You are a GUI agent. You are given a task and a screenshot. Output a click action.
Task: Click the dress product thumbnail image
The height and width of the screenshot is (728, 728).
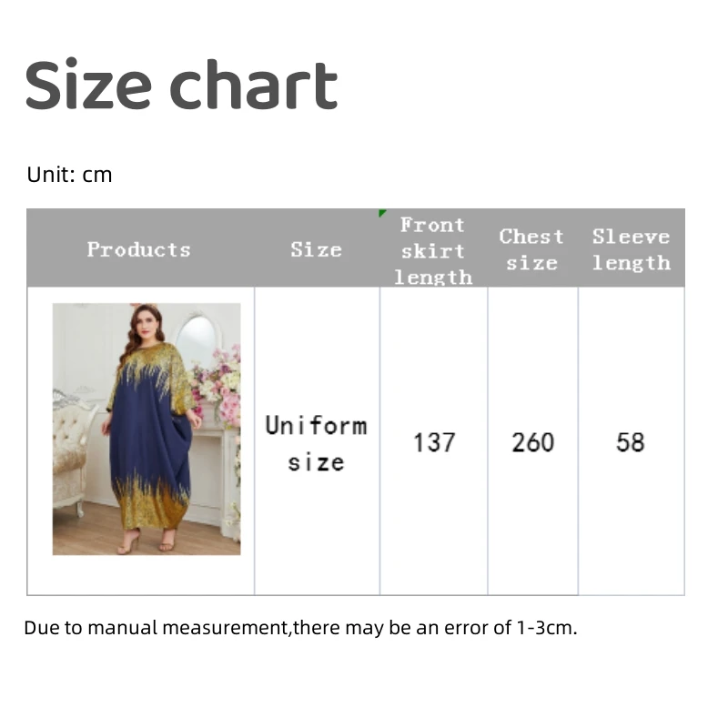pyautogui.click(x=147, y=429)
